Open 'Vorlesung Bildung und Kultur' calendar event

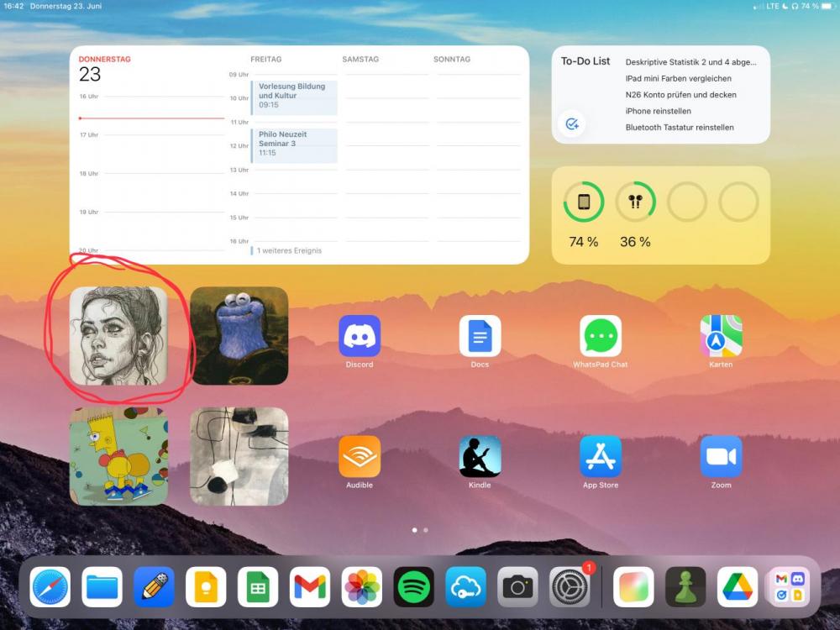[294, 97]
